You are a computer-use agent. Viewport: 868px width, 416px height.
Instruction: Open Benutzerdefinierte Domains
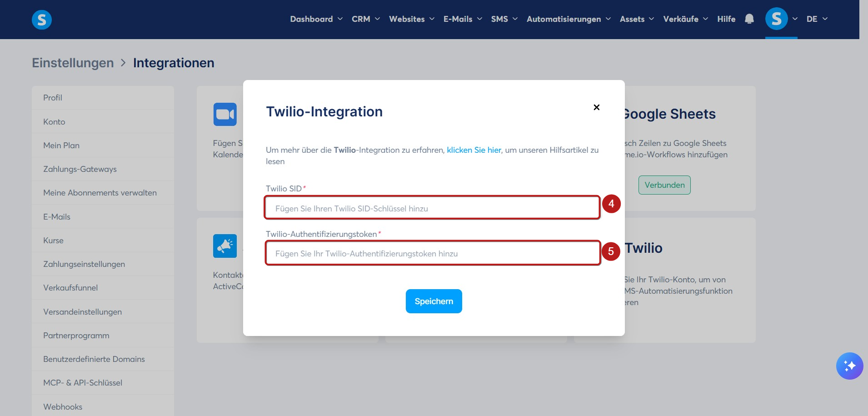103,359
